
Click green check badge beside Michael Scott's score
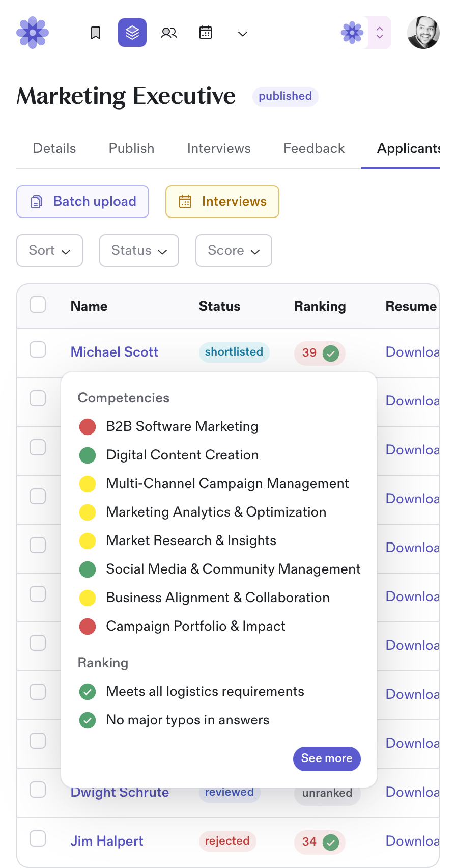(331, 353)
